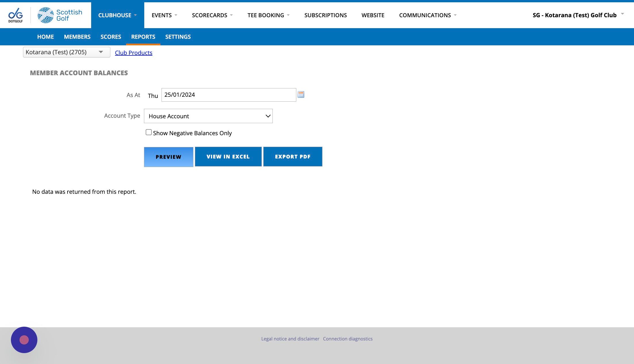Switch to the Members tab
The height and width of the screenshot is (364, 634).
[77, 37]
